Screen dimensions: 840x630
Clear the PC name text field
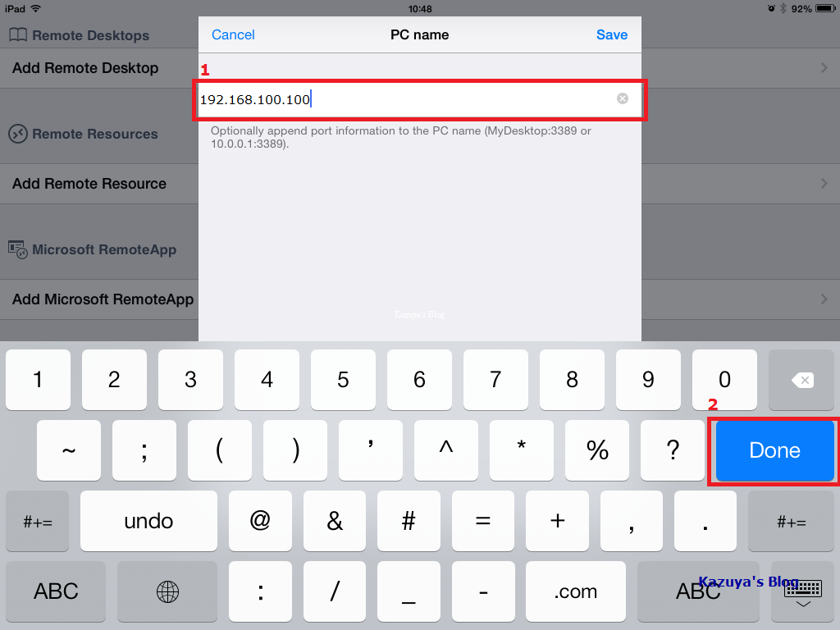[622, 98]
